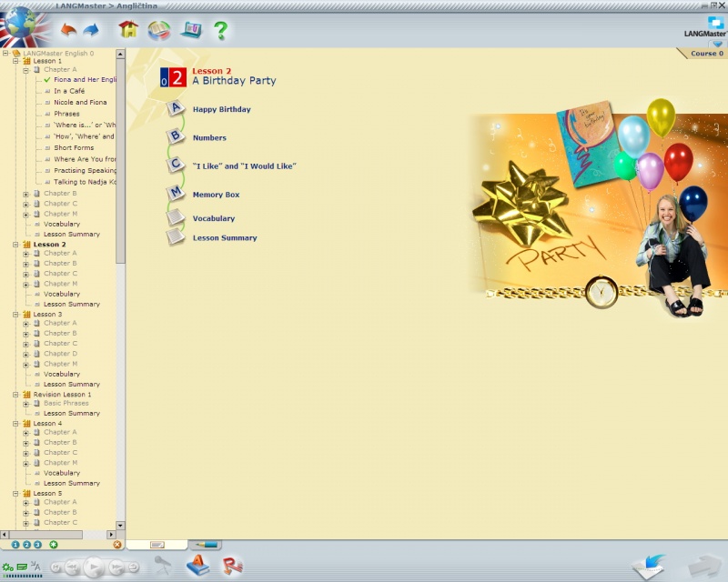
Task: Play audio with the Play button
Action: [x=94, y=567]
